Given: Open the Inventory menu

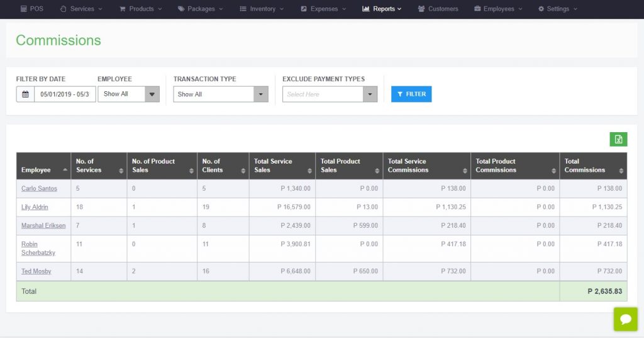Looking at the screenshot, I should point(262,9).
